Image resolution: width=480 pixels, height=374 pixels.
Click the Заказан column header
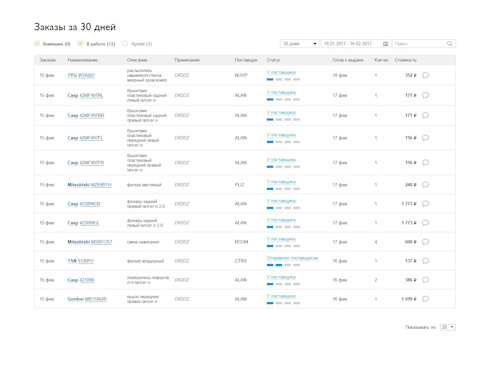(x=48, y=60)
